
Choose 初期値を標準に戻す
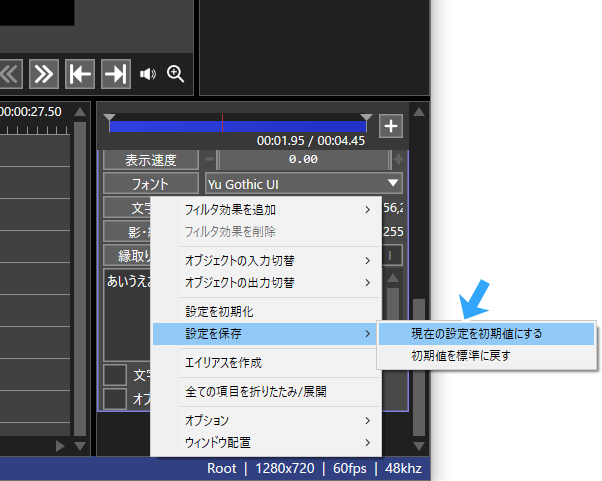486,356
